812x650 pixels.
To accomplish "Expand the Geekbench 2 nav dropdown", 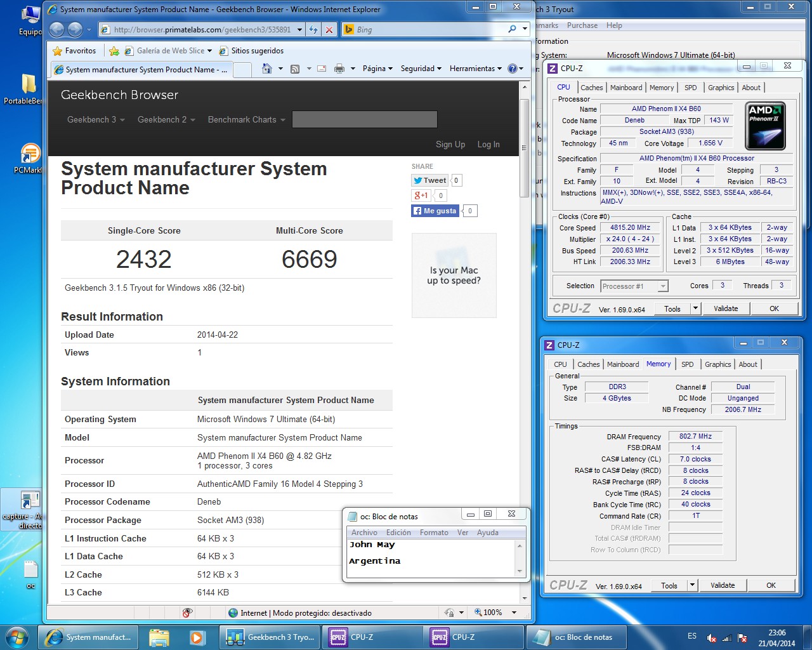I will coord(166,119).
